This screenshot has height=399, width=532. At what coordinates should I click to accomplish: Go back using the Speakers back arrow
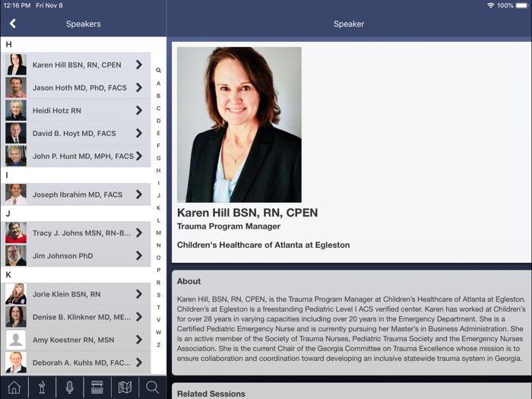pos(13,24)
